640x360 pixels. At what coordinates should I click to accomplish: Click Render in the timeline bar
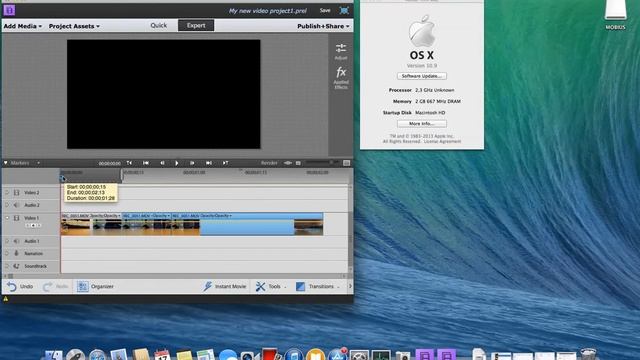[269, 163]
